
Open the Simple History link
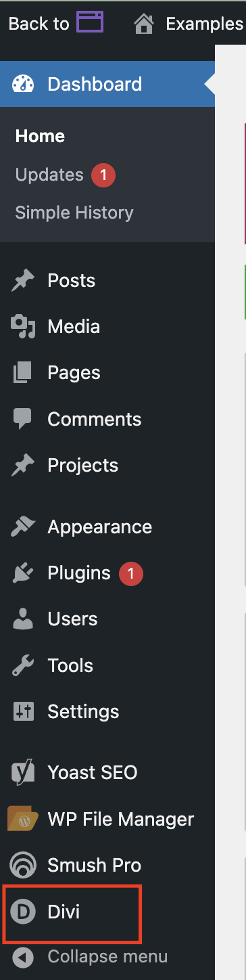coord(74,213)
